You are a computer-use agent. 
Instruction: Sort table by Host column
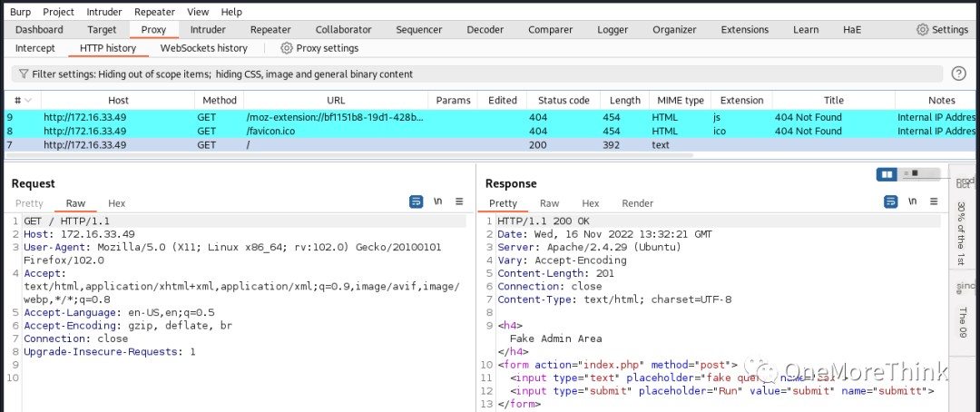(118, 100)
